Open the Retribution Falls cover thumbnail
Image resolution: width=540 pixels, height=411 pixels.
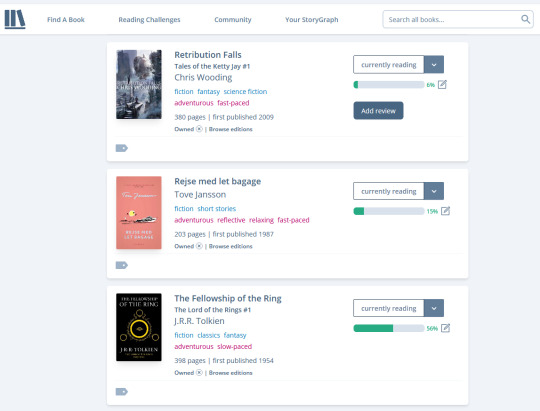[x=139, y=84]
